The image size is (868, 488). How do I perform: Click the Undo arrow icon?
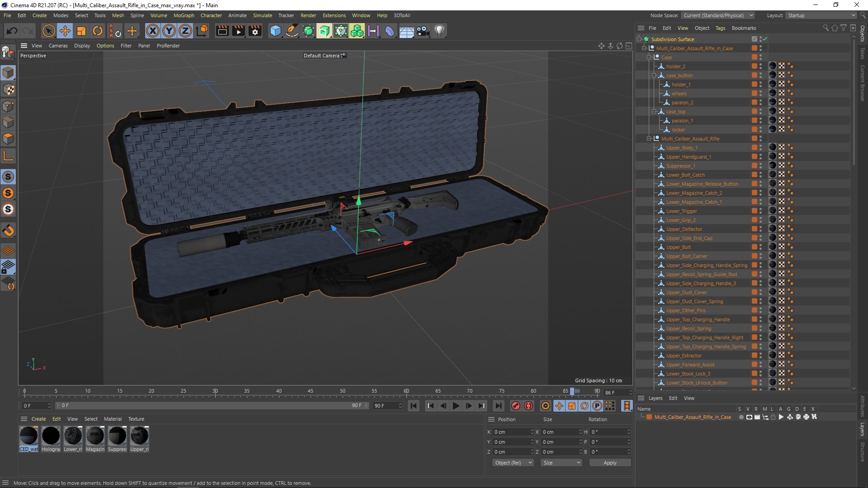click(x=12, y=31)
